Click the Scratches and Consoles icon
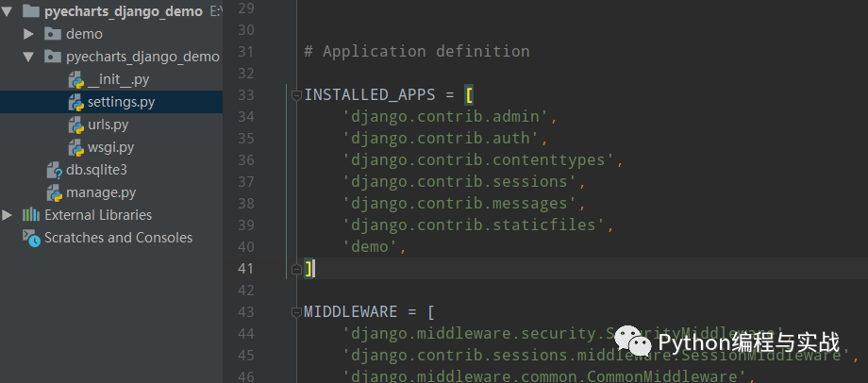The width and height of the screenshot is (868, 383). coord(31,238)
